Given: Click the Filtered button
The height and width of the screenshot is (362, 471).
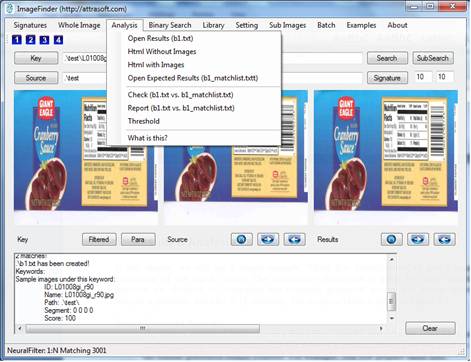Looking at the screenshot, I should 99,239.
